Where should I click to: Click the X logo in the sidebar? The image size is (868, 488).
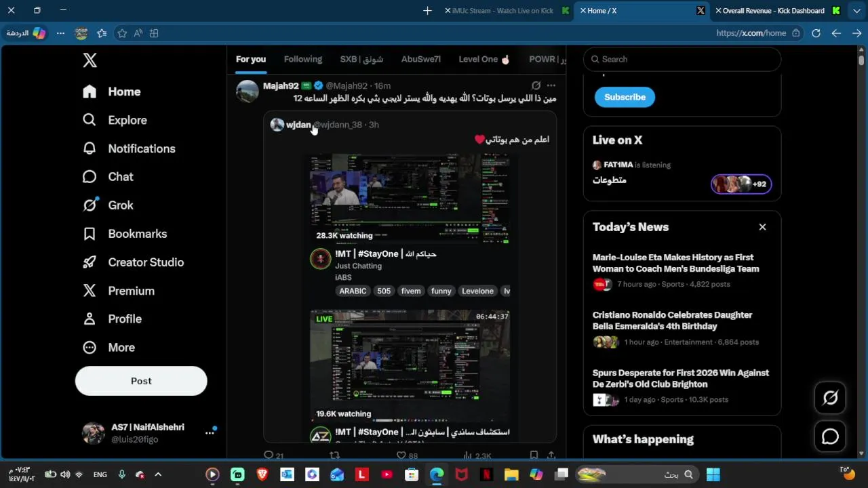point(90,60)
